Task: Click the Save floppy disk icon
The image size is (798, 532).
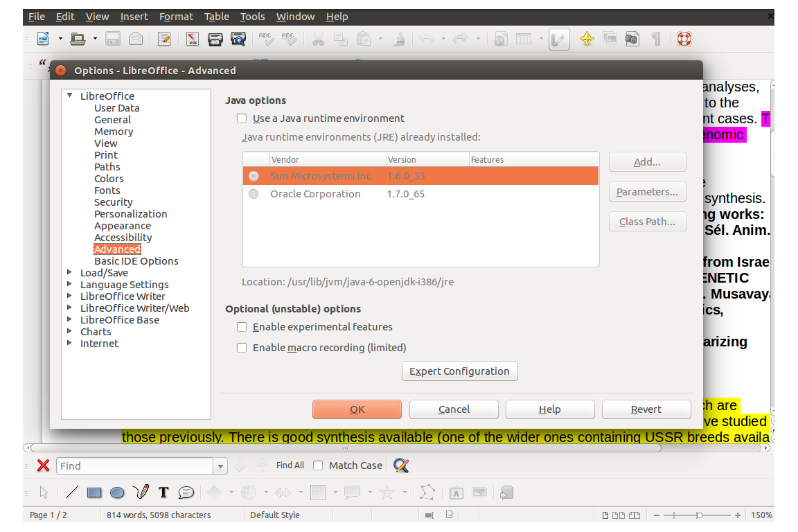Action: point(112,39)
